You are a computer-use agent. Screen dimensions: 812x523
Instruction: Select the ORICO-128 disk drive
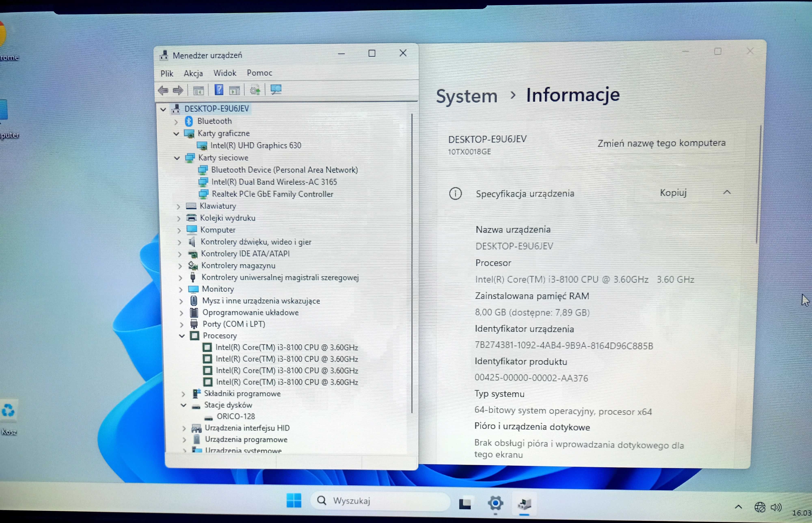coord(235,416)
